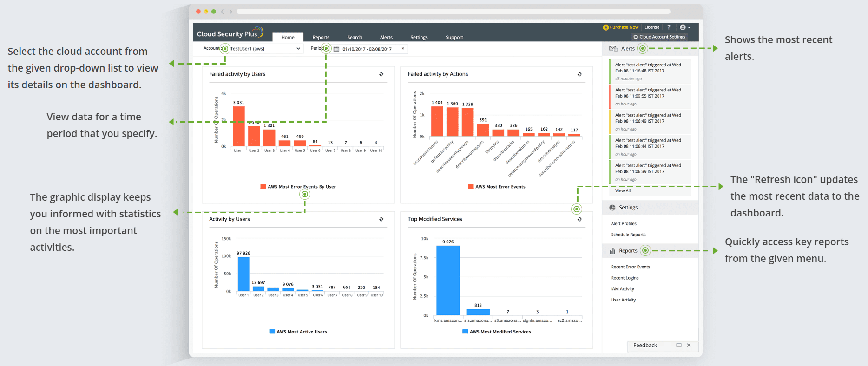868x366 pixels.
Task: Open alert triggered at 11:09:55 IST
Action: [x=650, y=96]
